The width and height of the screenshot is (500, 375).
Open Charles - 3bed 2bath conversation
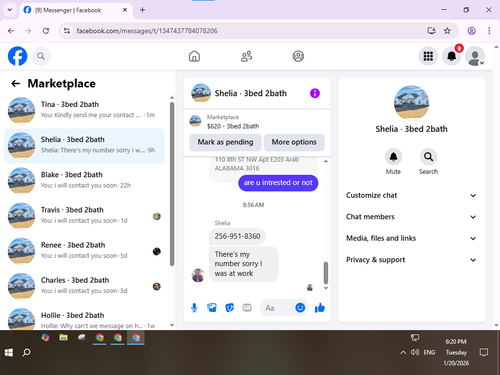[84, 286]
